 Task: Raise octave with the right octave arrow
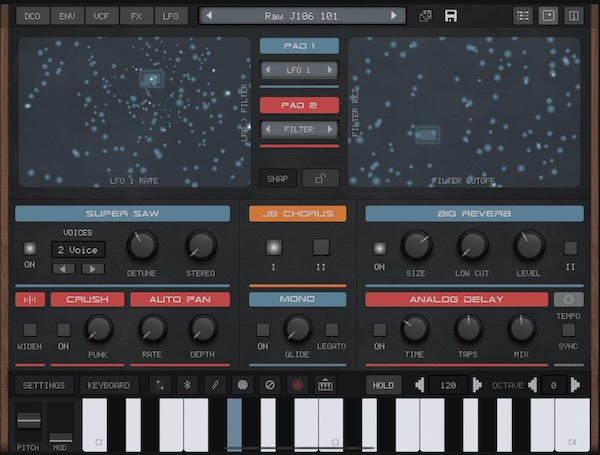(x=575, y=385)
